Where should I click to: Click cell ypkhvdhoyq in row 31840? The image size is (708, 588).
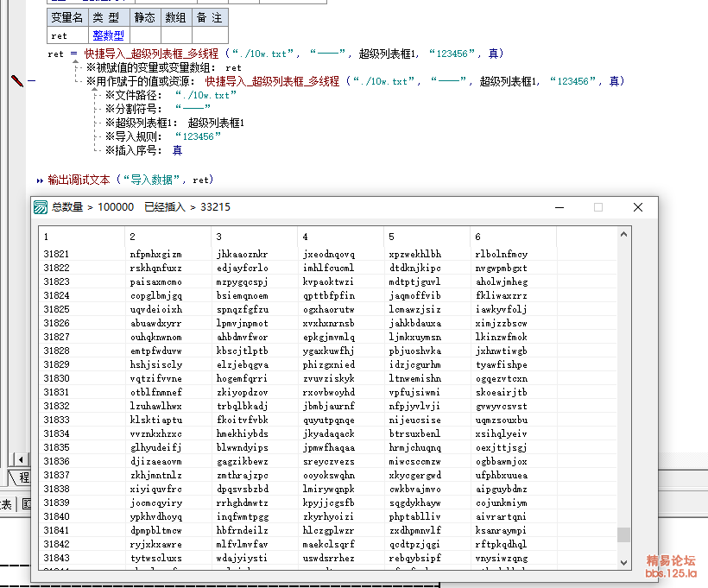[155, 516]
